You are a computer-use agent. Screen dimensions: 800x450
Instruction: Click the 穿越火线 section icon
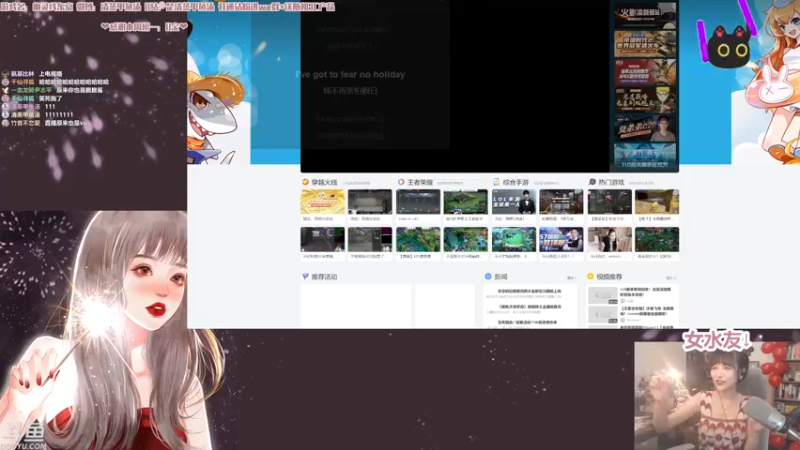pos(305,182)
